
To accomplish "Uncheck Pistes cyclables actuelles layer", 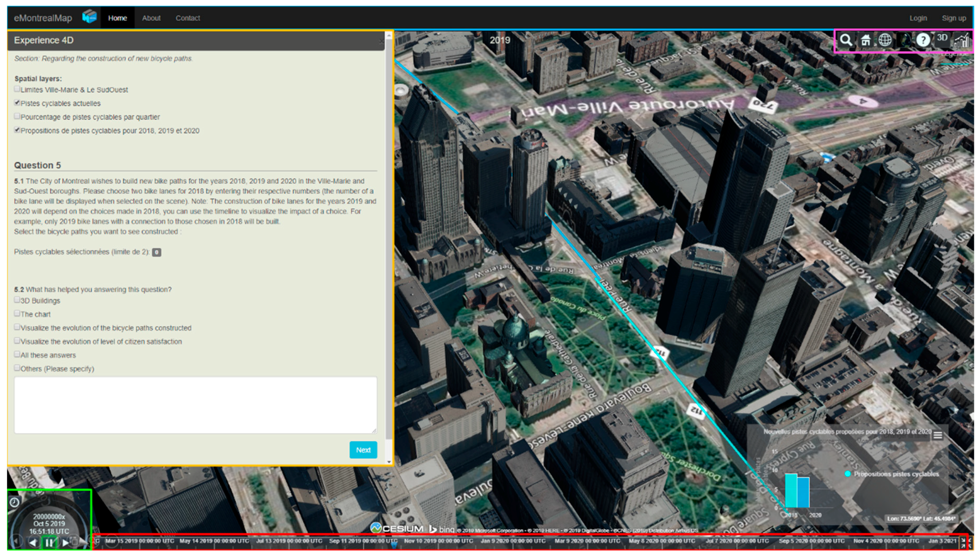I will point(17,103).
